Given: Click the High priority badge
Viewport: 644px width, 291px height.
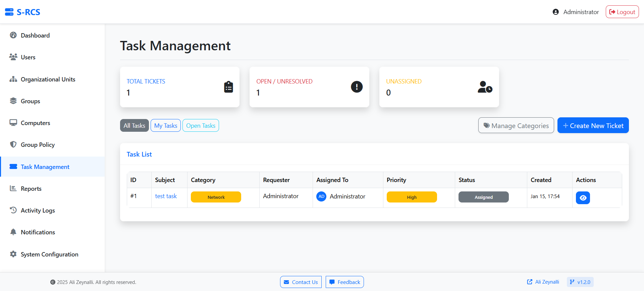Looking at the screenshot, I should coord(412,197).
